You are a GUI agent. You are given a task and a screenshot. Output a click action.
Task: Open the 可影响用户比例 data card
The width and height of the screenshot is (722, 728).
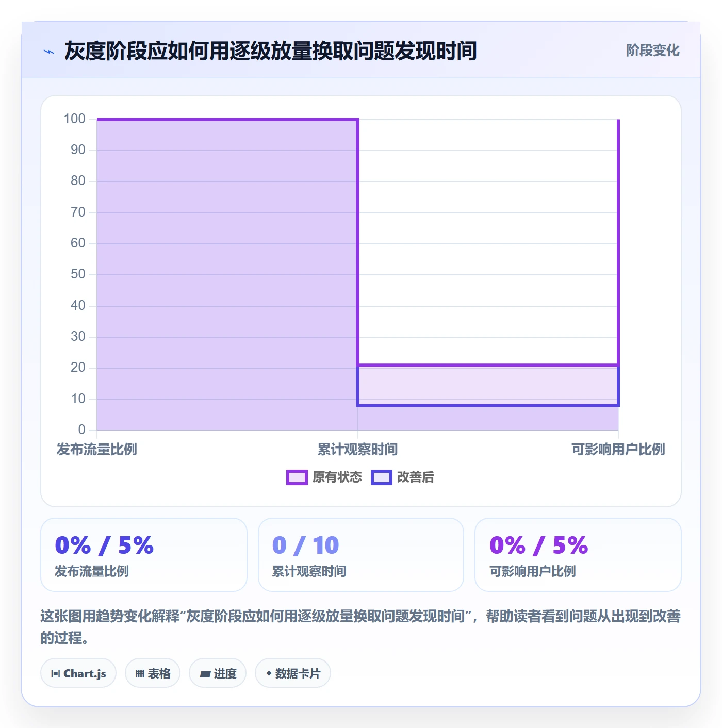click(x=578, y=555)
